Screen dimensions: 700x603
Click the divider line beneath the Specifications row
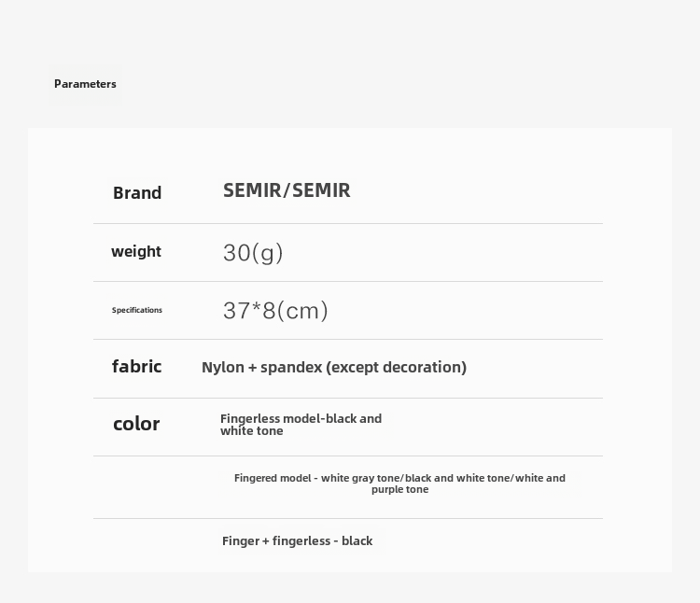348,340
